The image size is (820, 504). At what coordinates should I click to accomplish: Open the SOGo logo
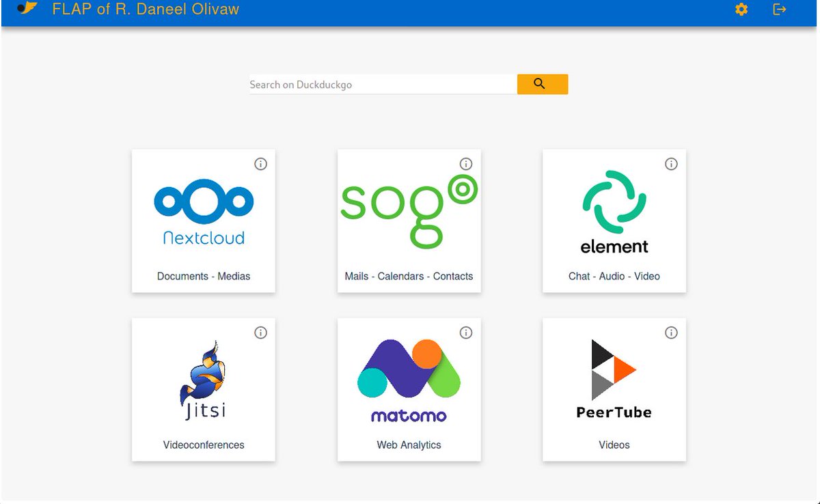[x=409, y=212]
